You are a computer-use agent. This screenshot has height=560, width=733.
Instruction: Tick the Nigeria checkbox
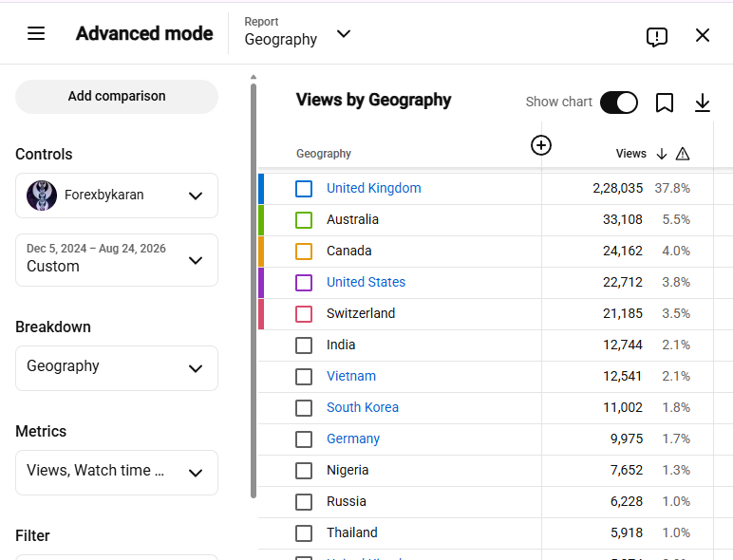(304, 471)
